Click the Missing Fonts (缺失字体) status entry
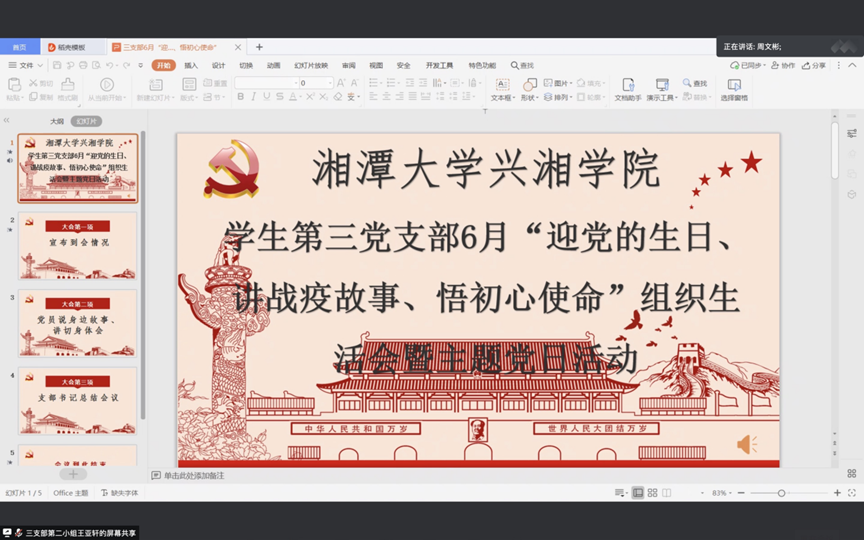The width and height of the screenshot is (864, 540). [x=120, y=493]
